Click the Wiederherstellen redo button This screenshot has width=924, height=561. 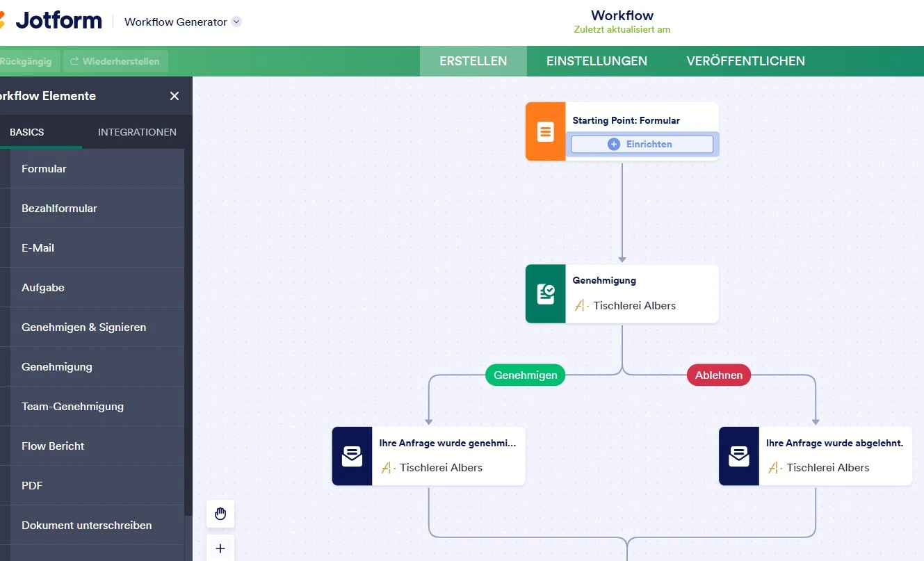pos(115,61)
